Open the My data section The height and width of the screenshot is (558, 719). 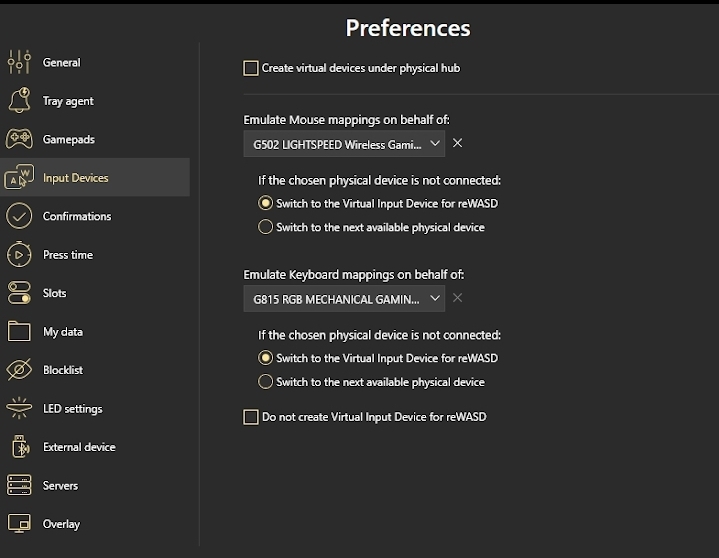(62, 332)
